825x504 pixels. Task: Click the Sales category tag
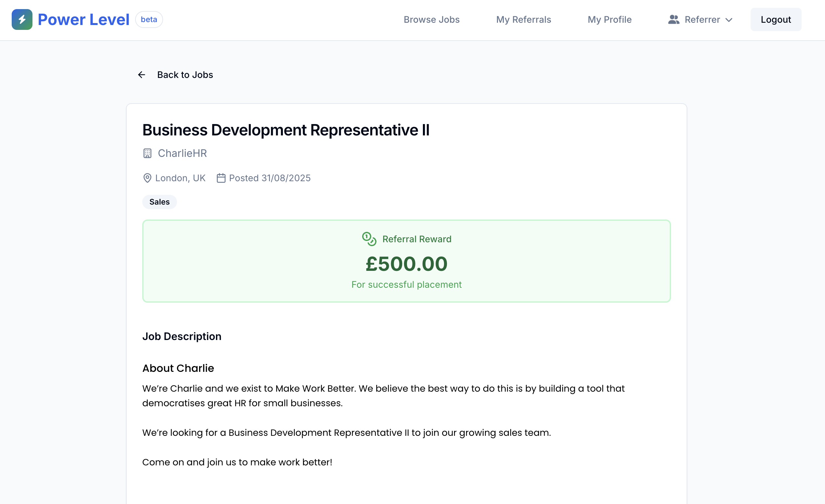pyautogui.click(x=159, y=202)
